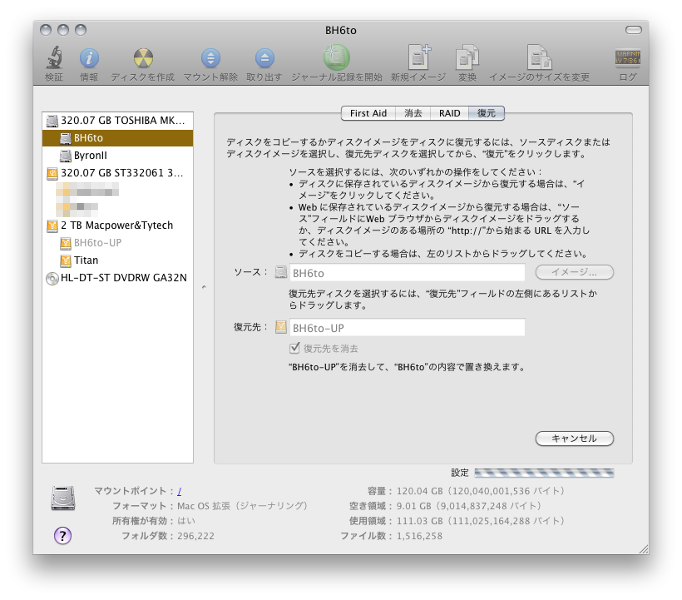Click the Resize Image (イメージのサイズを変更) icon

tap(539, 57)
